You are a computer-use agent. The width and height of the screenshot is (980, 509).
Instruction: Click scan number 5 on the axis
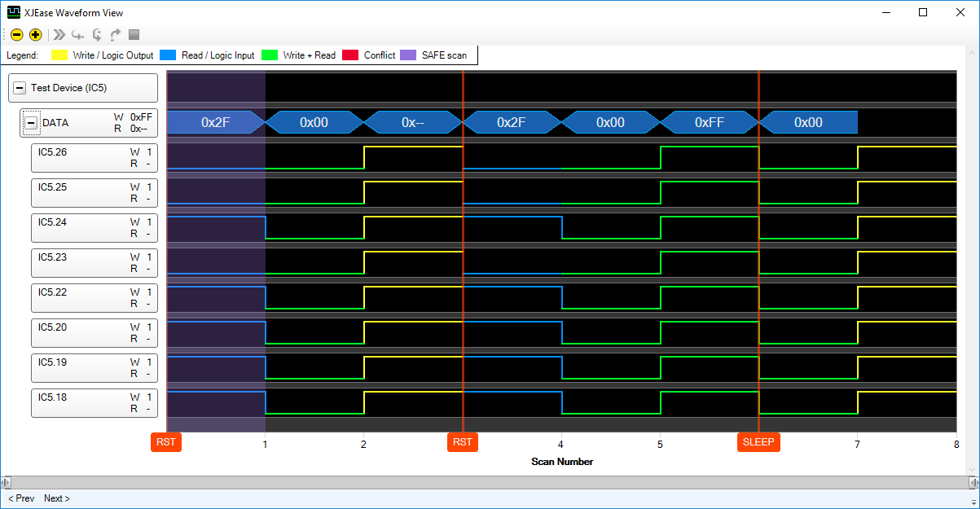point(660,445)
